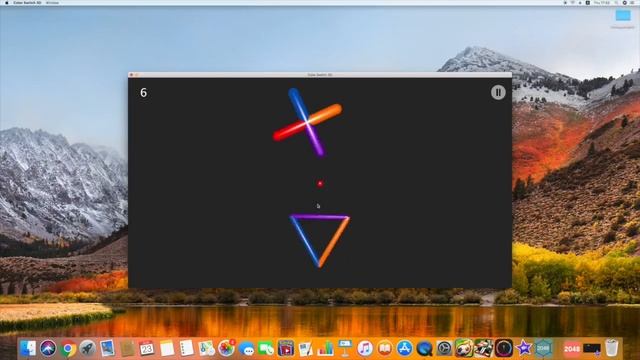Click the clock in the menu bar
This screenshot has width=640, height=360.
[602, 2]
